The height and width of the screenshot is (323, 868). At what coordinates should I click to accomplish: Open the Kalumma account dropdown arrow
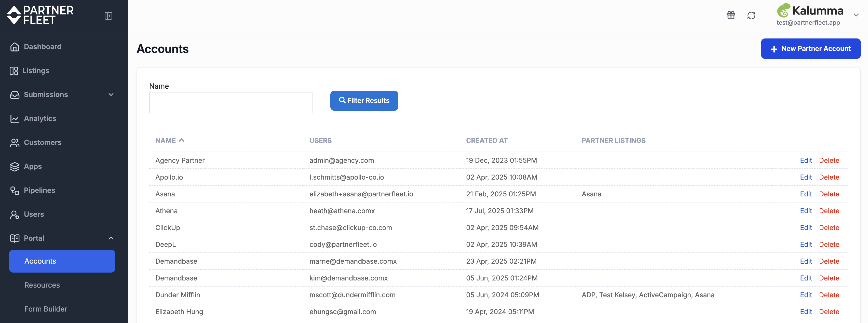point(856,15)
